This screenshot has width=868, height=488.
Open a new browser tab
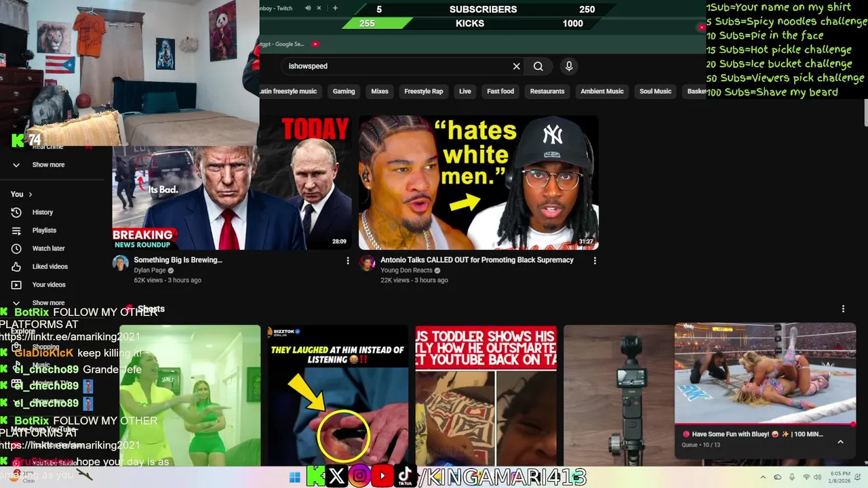click(335, 8)
